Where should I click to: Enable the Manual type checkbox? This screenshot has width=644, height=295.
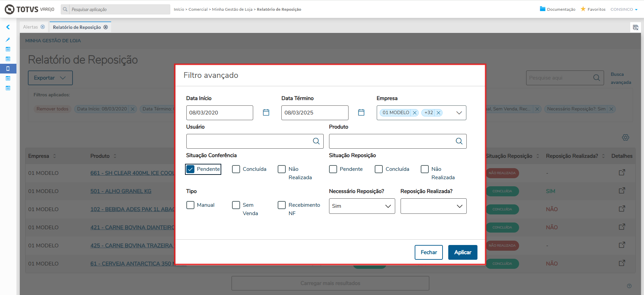(190, 205)
